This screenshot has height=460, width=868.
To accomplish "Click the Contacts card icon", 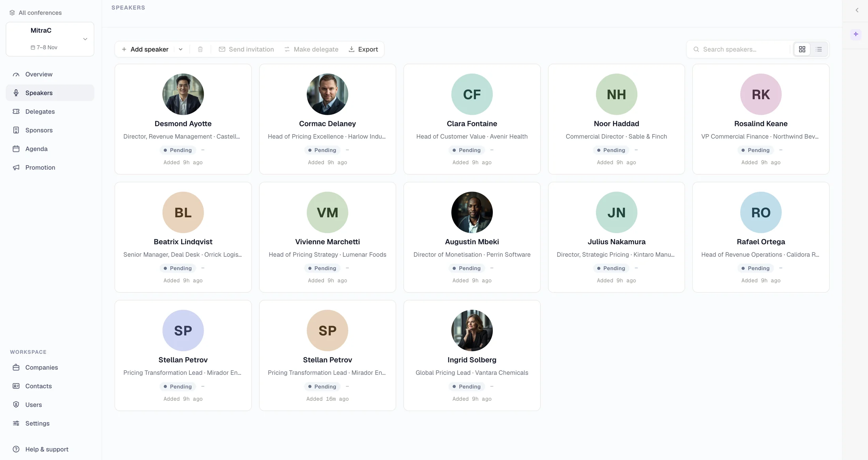I will (x=16, y=386).
